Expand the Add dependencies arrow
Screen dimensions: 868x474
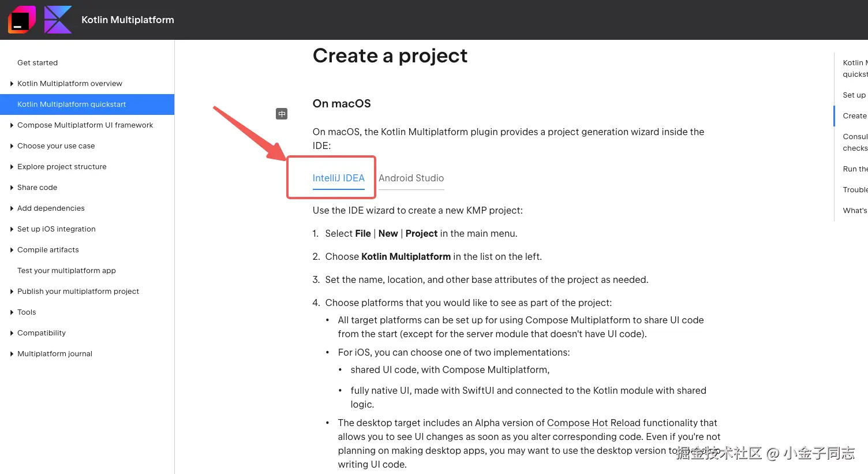[x=12, y=208]
